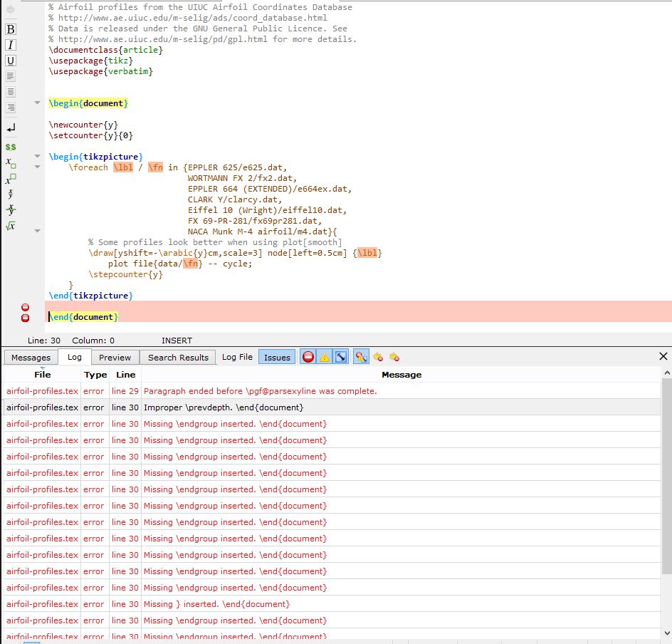This screenshot has width=672, height=644.
Task: Select the align right icon in sidebar
Action: click(x=11, y=107)
